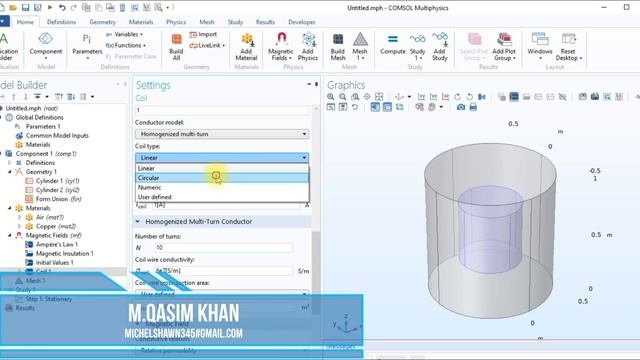Select Common Model Inputs node
This screenshot has height=360, width=640.
(52, 136)
